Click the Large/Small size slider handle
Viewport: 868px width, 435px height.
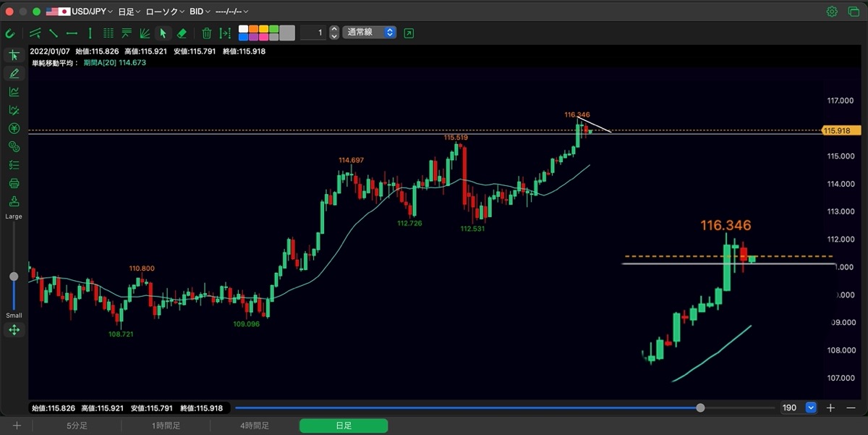tap(14, 276)
